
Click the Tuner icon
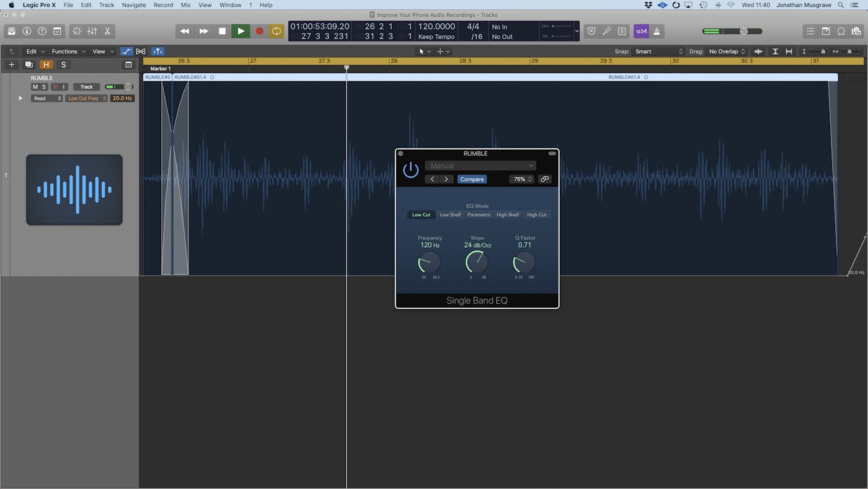tap(607, 31)
